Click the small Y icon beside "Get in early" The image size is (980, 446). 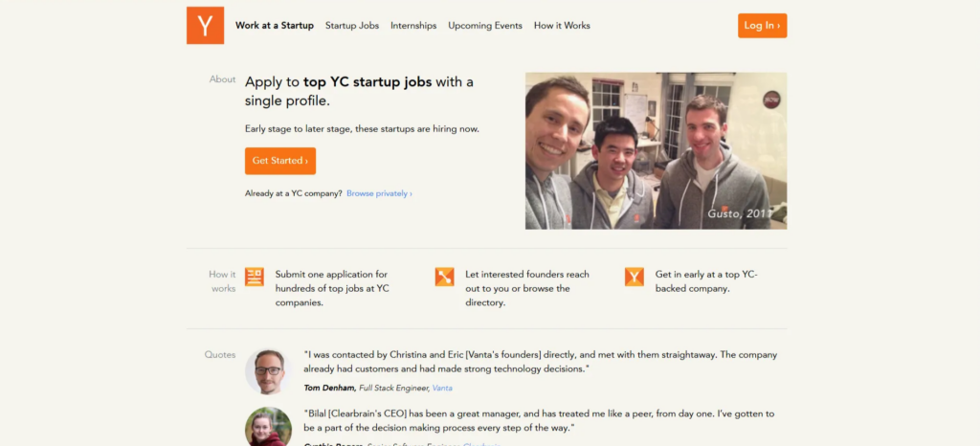(634, 278)
